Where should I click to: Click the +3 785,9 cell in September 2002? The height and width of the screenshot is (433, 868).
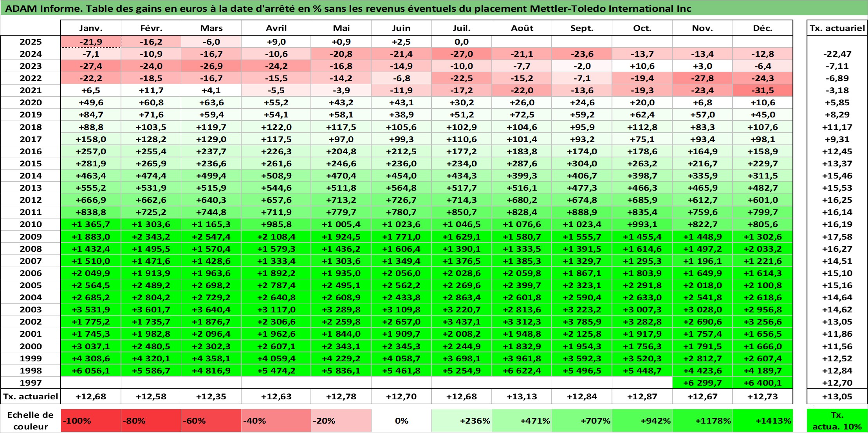point(582,322)
